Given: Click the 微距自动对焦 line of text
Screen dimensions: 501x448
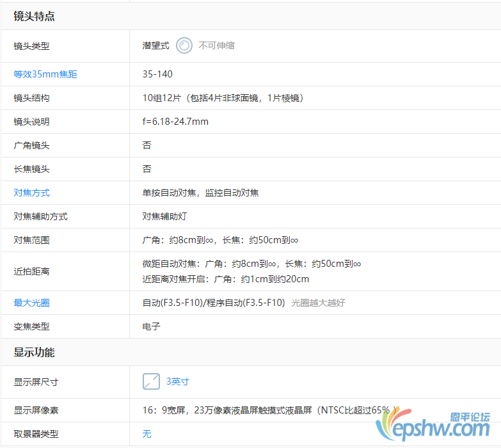Looking at the screenshot, I should pos(251,264).
